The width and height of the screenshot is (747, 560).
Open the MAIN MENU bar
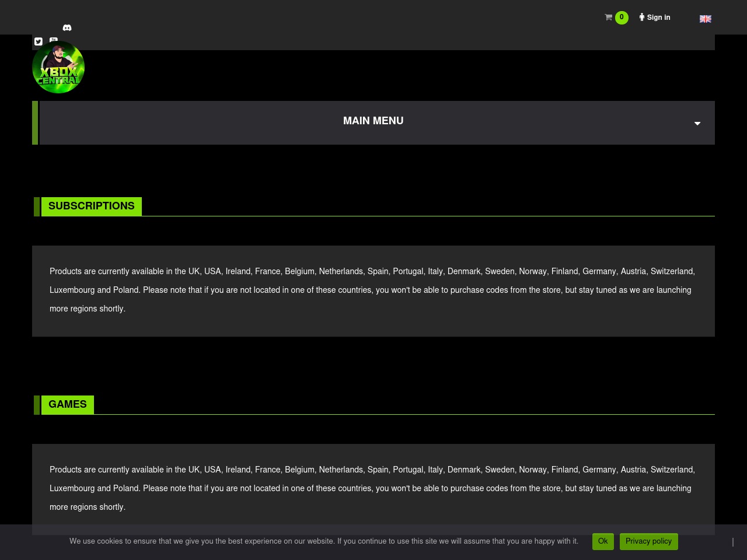point(373,123)
